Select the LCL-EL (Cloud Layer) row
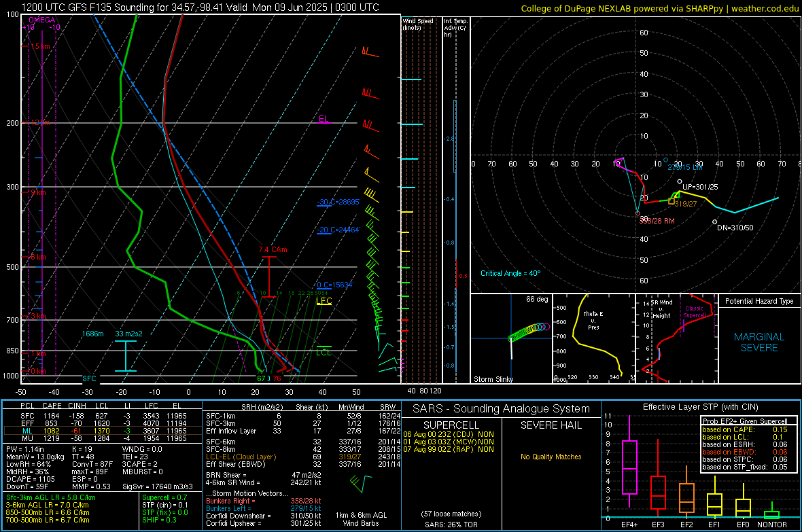The width and height of the screenshot is (802, 532). pos(303,457)
